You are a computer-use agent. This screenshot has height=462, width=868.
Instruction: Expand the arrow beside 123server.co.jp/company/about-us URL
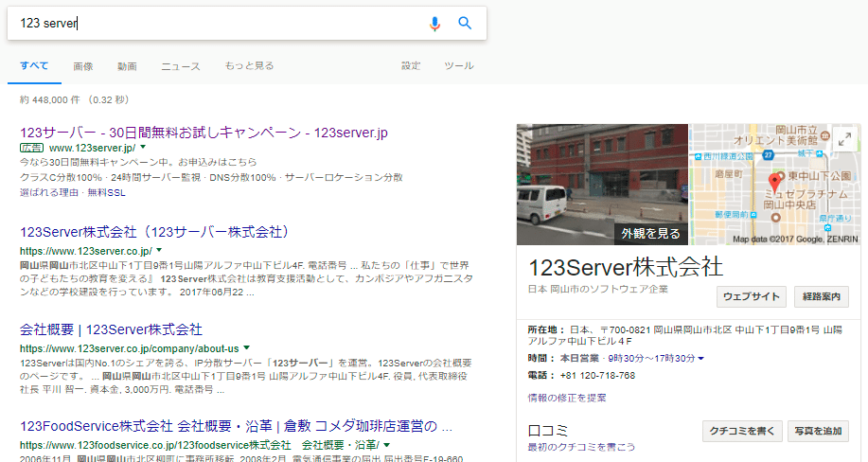[246, 348]
